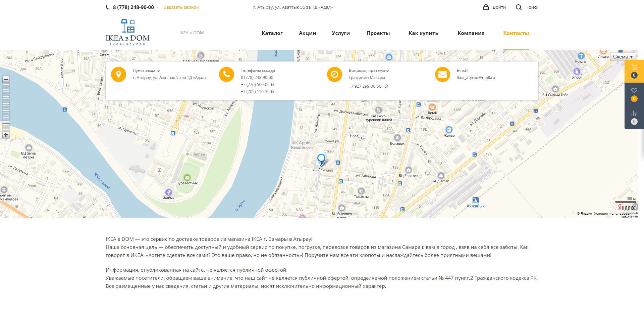Click БЦ Сырым Тобе map icon

click(x=555, y=89)
